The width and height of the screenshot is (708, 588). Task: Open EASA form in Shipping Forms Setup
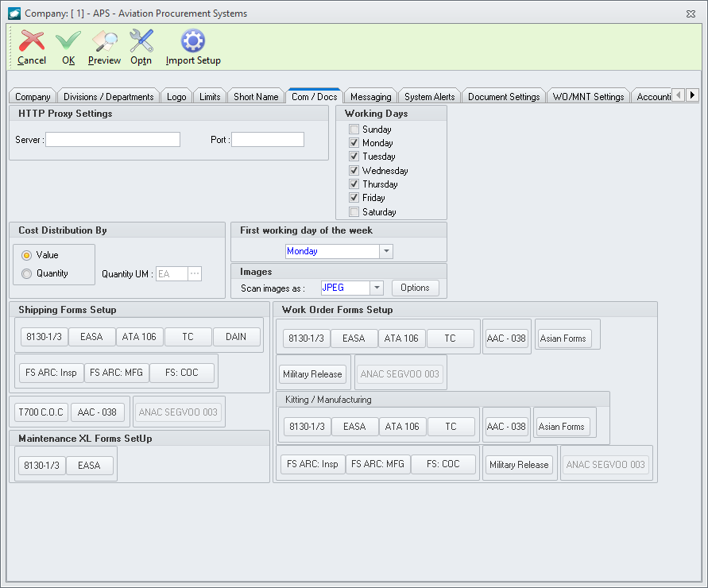pos(91,337)
